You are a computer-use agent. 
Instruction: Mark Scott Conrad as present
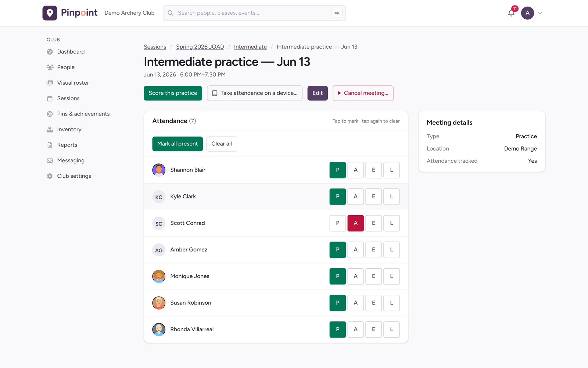click(x=337, y=223)
